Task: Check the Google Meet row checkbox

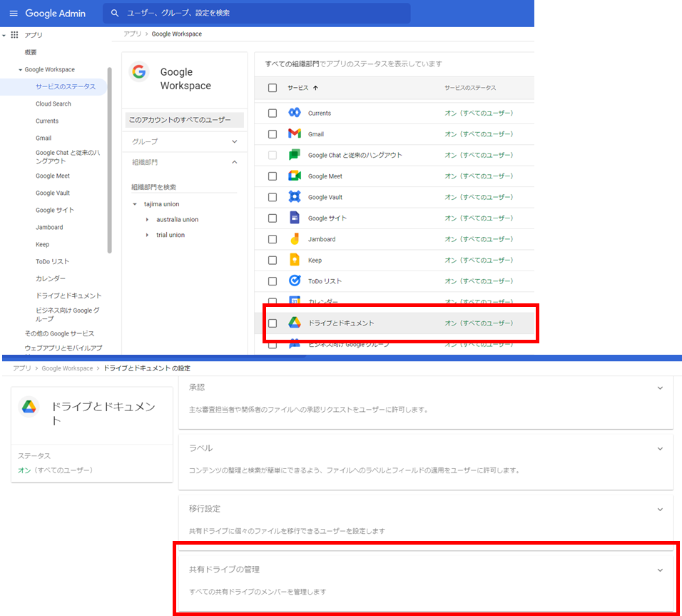Action: tap(273, 176)
